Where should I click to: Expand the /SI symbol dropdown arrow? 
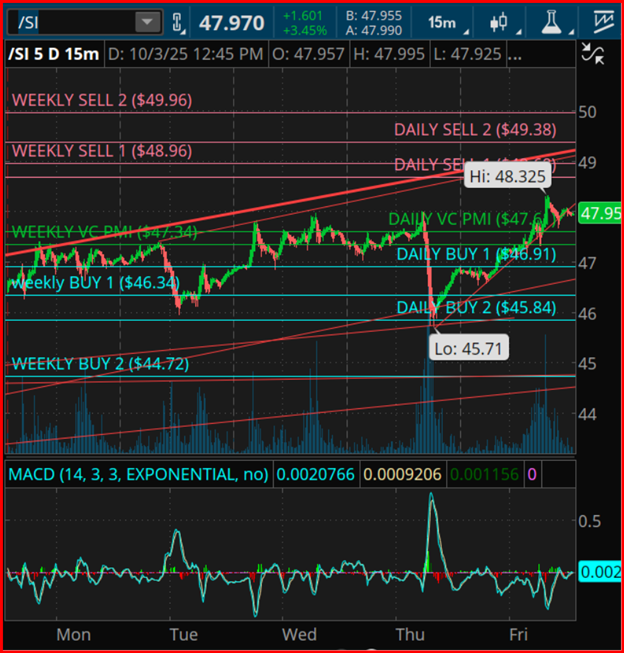click(147, 22)
